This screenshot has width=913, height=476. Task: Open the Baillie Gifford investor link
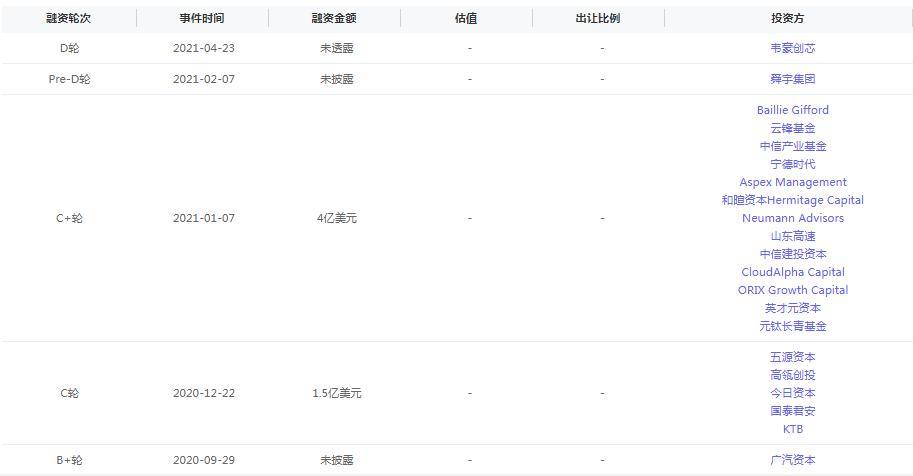coord(792,110)
